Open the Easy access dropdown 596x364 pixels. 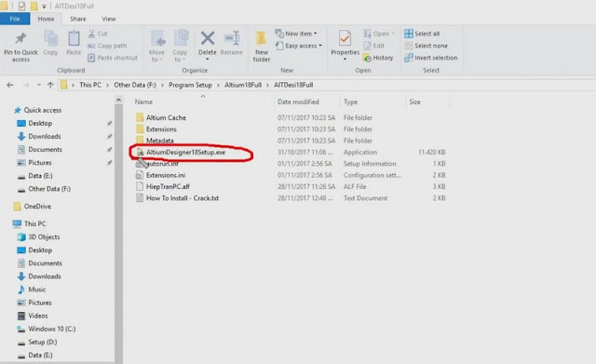299,46
